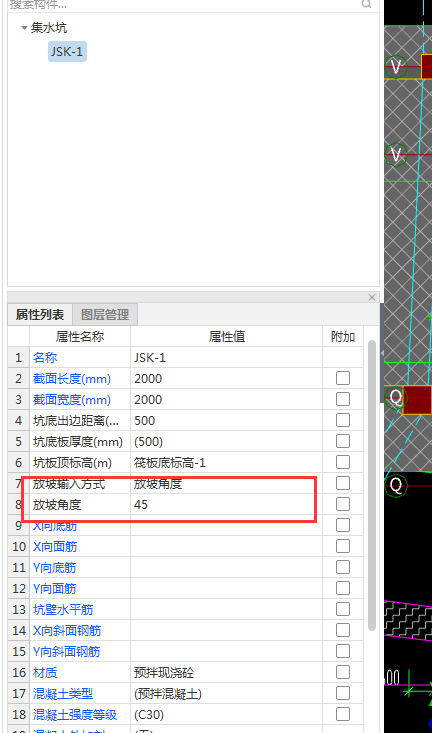Close the property panel with X
The height and width of the screenshot is (733, 432).
point(372,297)
